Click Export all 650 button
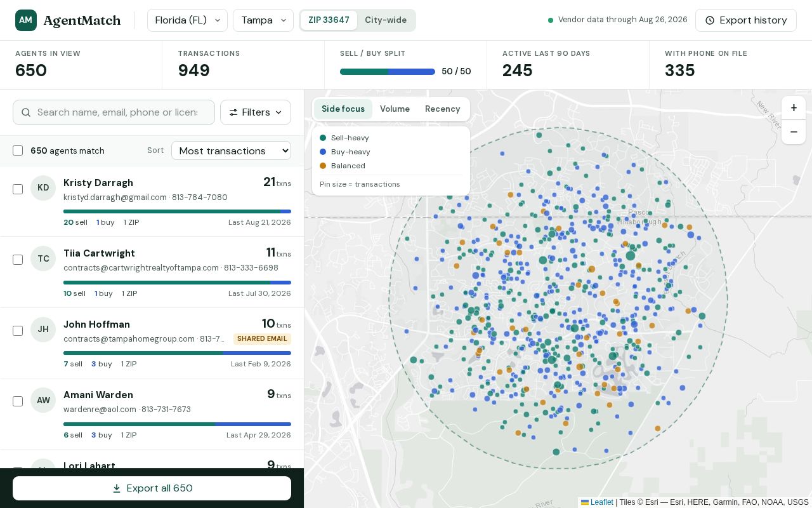This screenshot has height=508, width=812. pos(152,488)
